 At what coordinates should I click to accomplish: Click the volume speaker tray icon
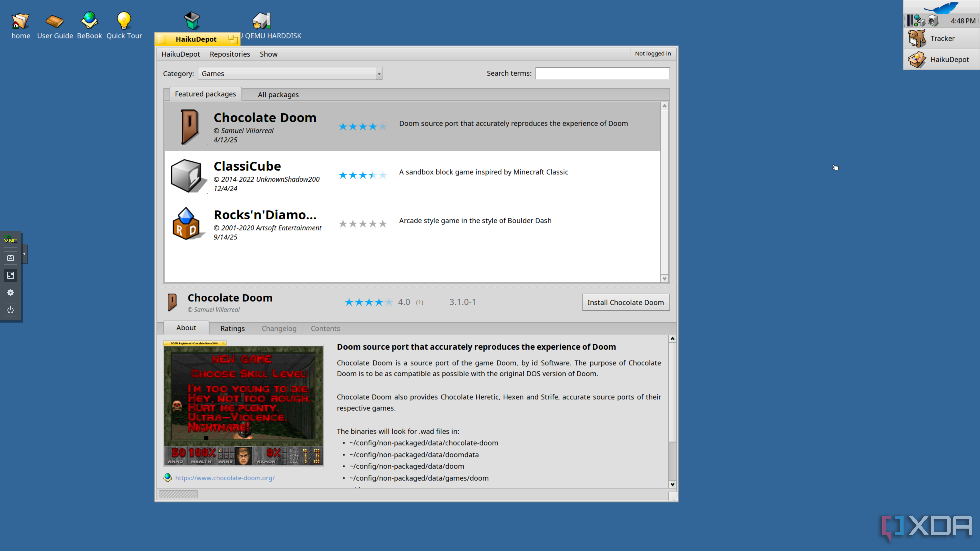[x=933, y=20]
